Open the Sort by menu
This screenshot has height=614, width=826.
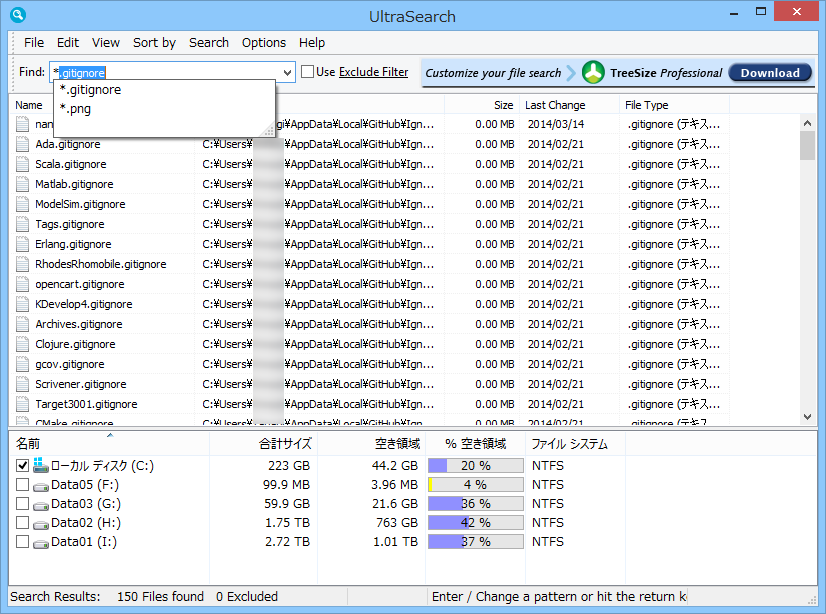154,42
